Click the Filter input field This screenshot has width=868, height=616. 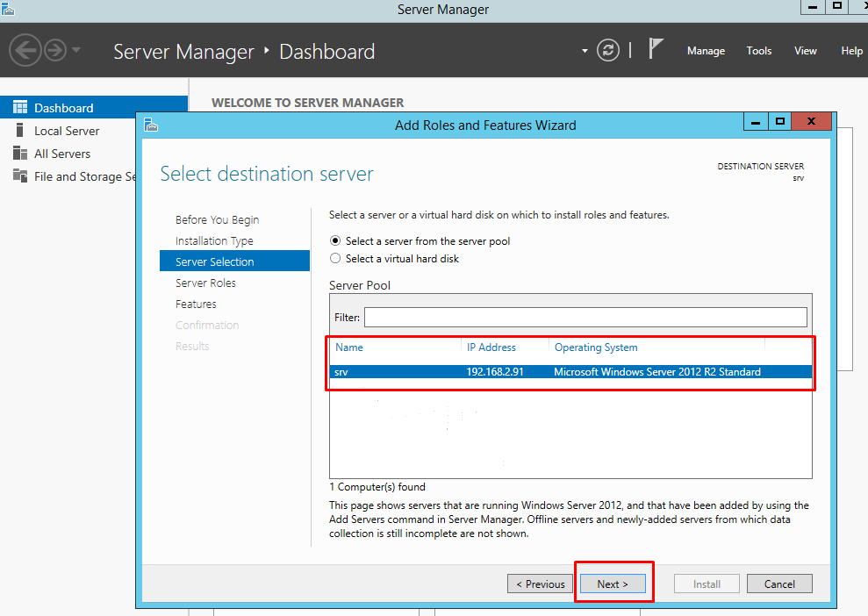click(x=585, y=317)
